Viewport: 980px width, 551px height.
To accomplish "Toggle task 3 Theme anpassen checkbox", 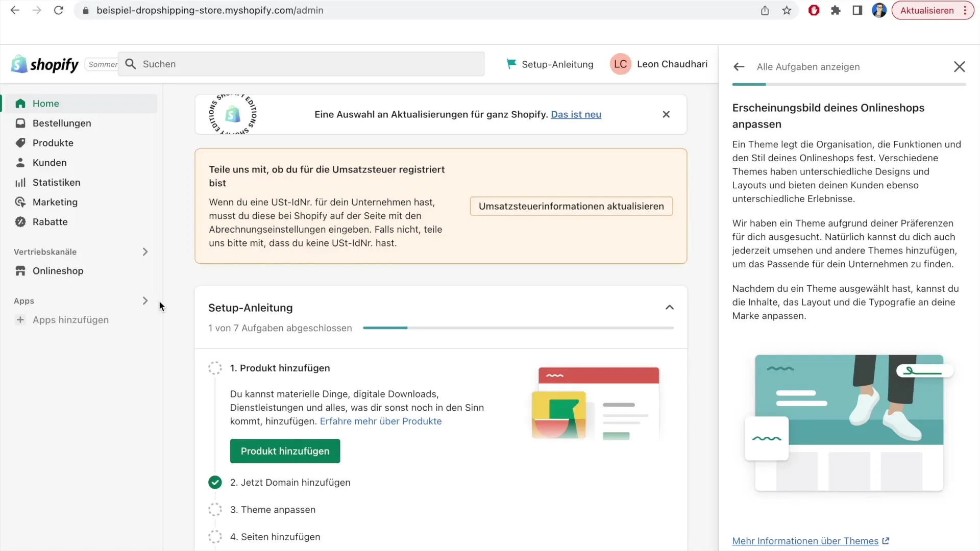I will click(x=215, y=509).
